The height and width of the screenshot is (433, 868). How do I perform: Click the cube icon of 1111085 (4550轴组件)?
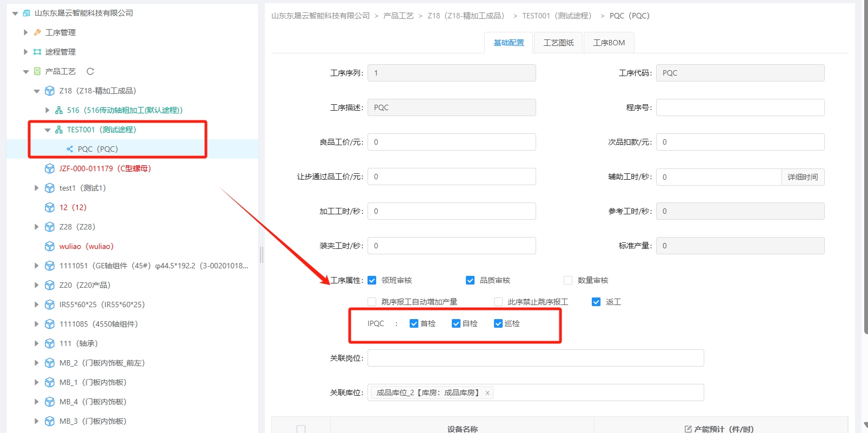coord(50,324)
